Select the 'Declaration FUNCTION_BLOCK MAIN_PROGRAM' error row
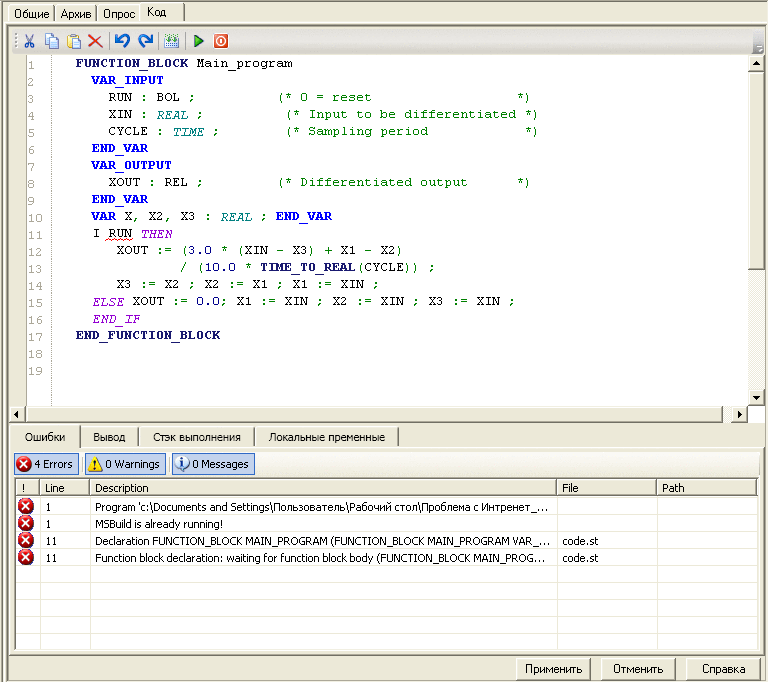The height and width of the screenshot is (683, 769). tap(386, 541)
